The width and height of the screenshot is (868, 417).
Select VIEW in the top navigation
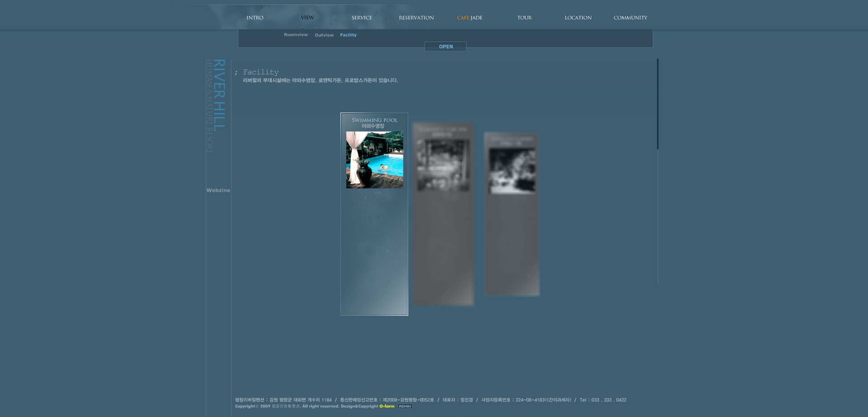click(307, 18)
